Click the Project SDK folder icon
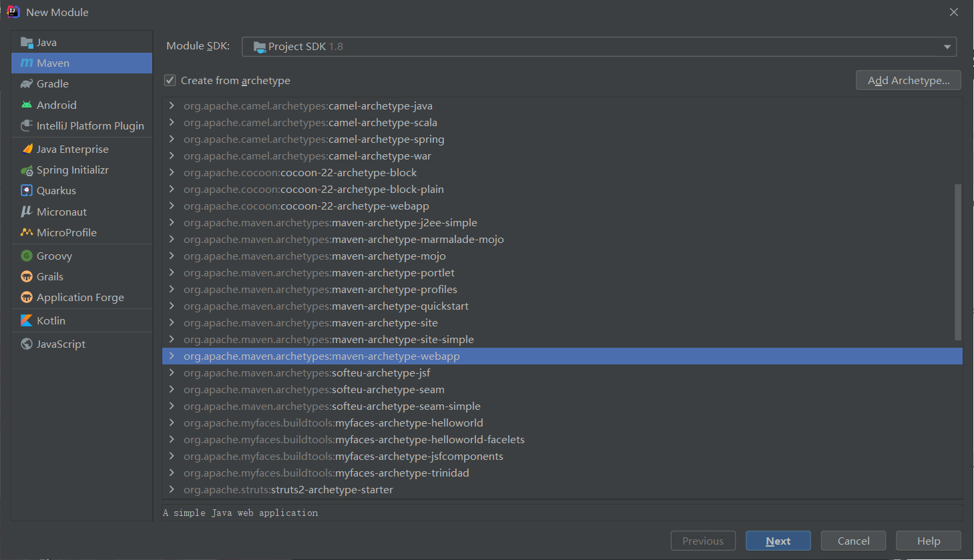 tap(260, 47)
